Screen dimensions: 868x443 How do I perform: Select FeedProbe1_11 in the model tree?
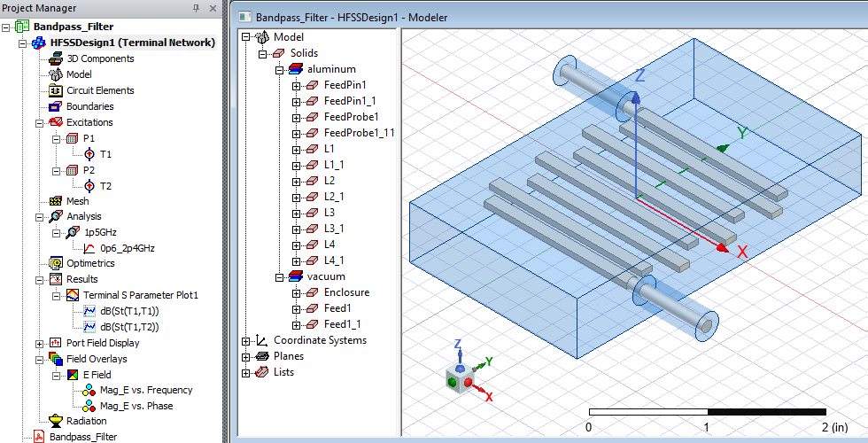(360, 133)
